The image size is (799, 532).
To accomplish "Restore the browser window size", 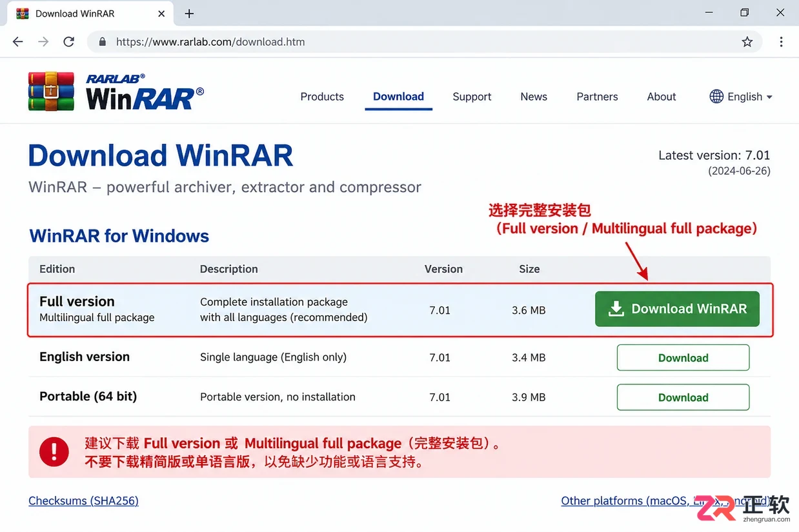I will [x=744, y=13].
